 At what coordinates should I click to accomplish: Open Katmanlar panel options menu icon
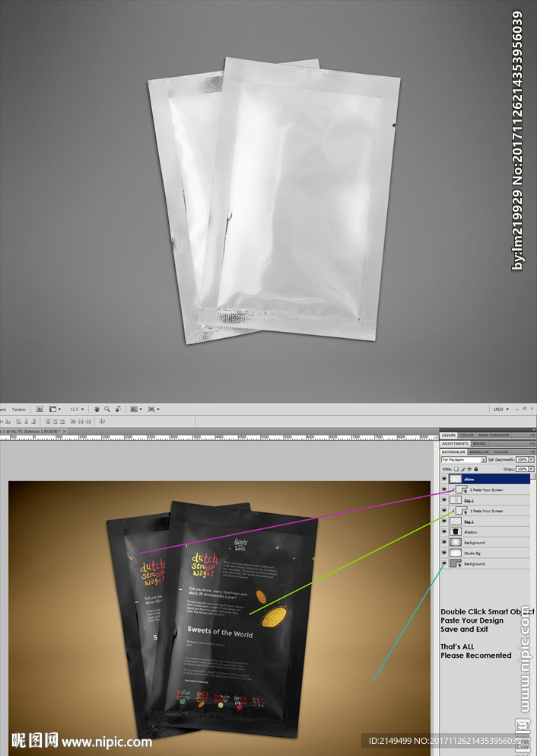coord(532,451)
